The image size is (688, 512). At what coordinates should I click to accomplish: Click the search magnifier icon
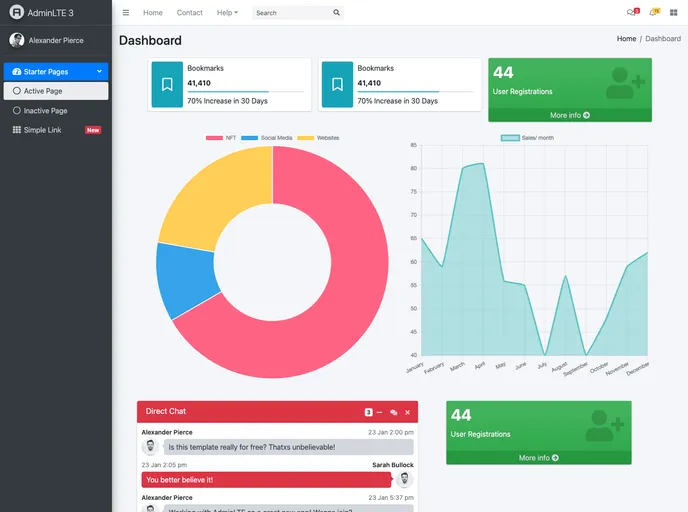pyautogui.click(x=336, y=13)
